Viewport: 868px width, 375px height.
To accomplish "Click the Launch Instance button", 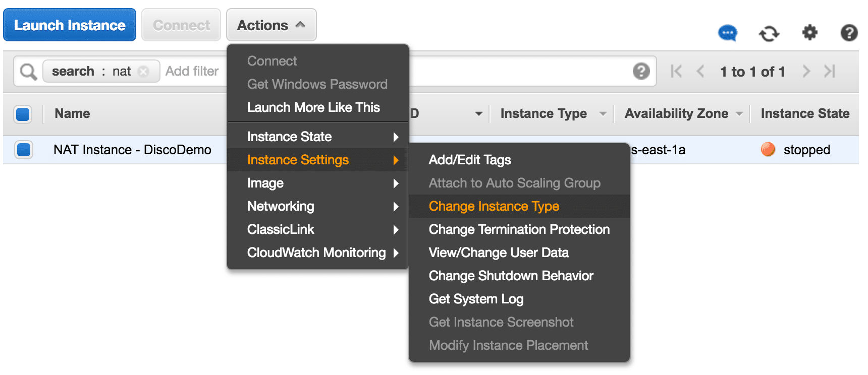I will [x=70, y=25].
